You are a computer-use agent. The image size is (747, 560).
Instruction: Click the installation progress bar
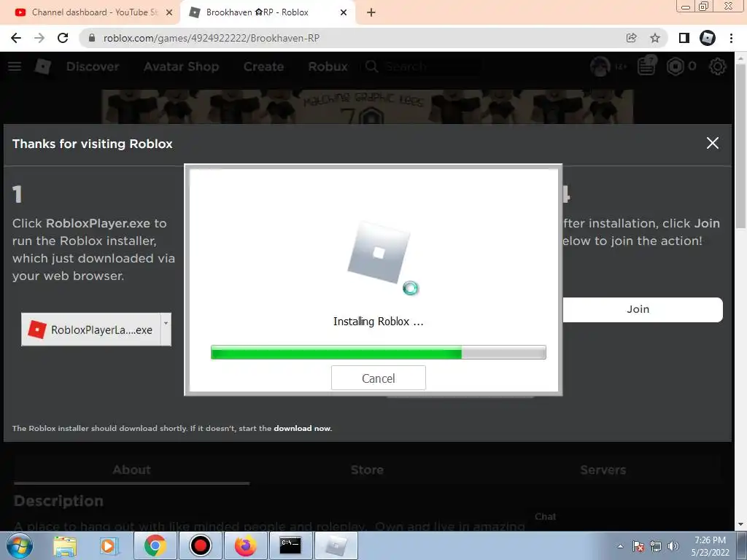(x=379, y=352)
